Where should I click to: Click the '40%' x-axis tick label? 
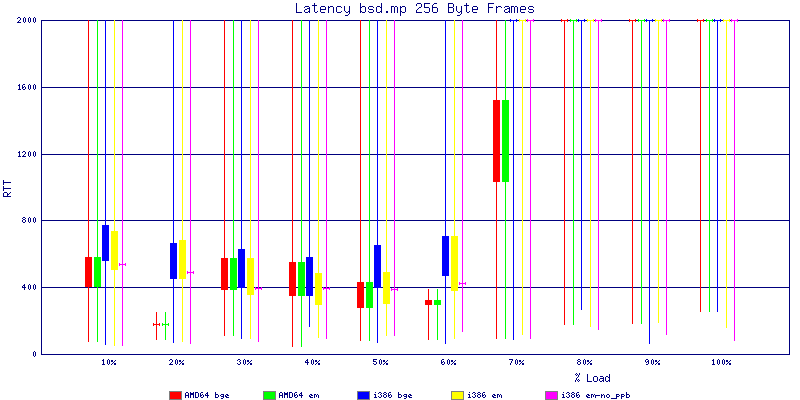pyautogui.click(x=313, y=362)
